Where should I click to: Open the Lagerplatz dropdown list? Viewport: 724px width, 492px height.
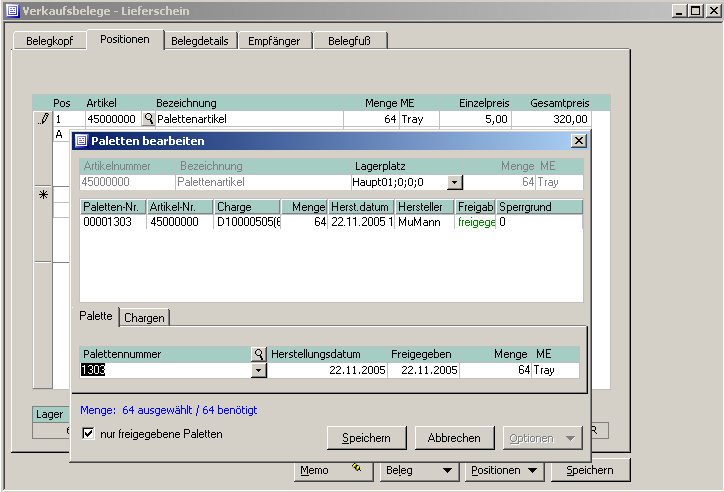[x=455, y=183]
